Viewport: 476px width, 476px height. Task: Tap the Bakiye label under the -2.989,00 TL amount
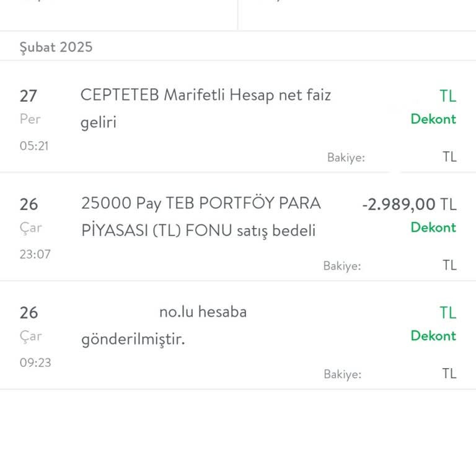point(342,266)
